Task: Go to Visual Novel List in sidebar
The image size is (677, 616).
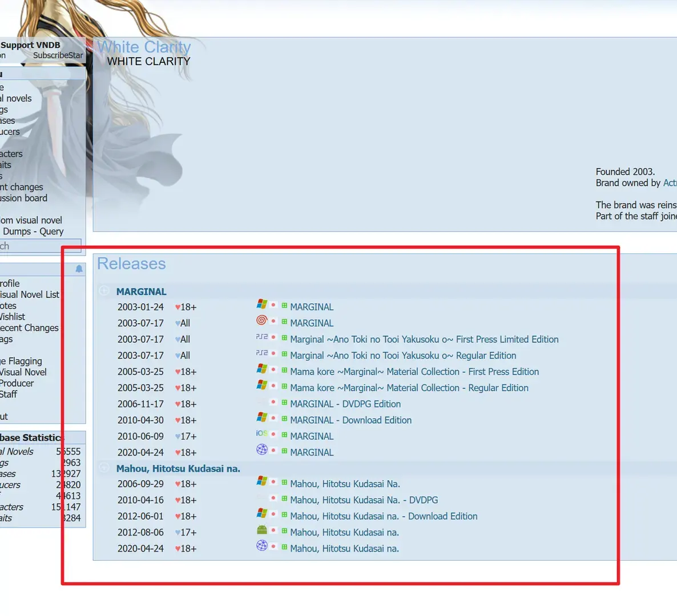Action: 29,295
